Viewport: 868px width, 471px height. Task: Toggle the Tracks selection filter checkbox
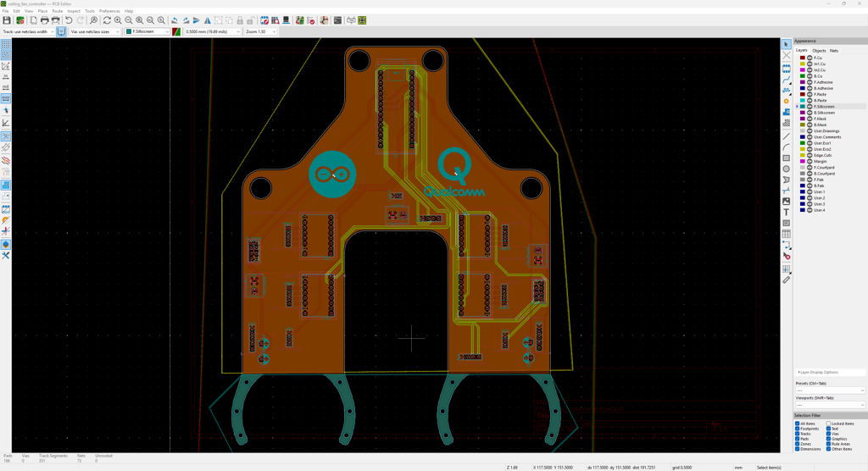(797, 434)
